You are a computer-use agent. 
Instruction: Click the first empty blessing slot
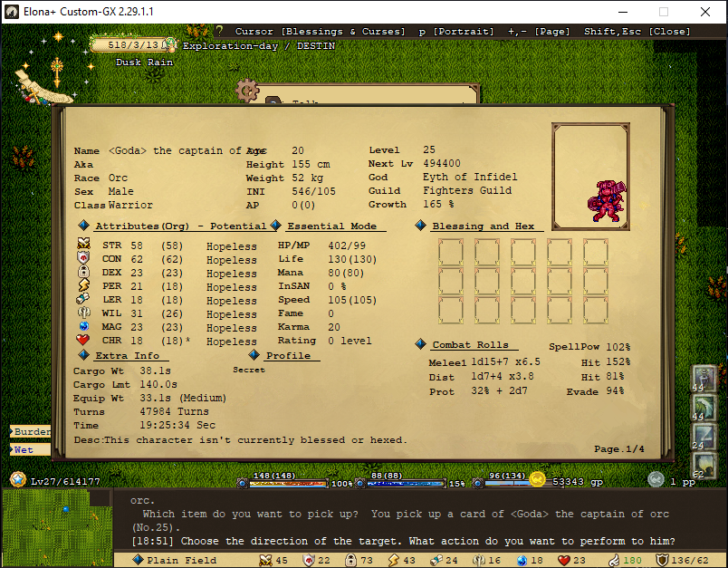451,252
